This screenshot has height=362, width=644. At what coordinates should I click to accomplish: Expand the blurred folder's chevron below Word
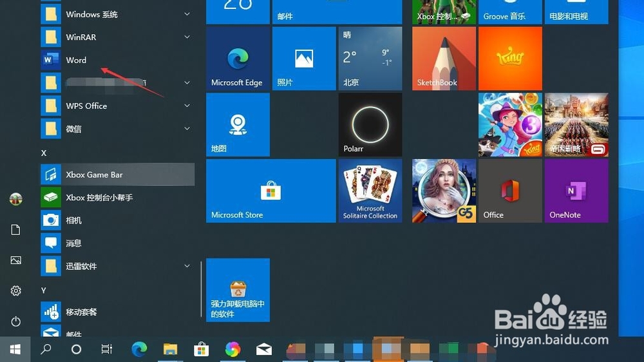click(x=187, y=82)
